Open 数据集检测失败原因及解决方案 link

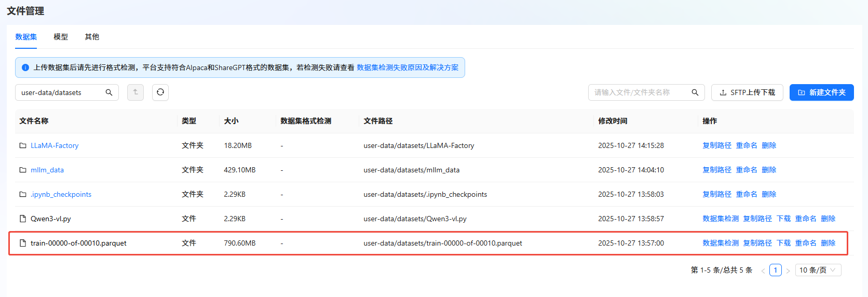click(x=408, y=67)
